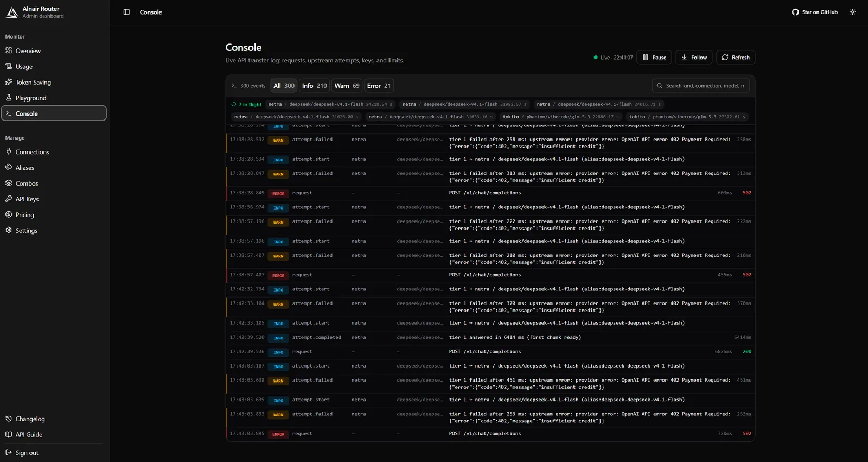The height and width of the screenshot is (462, 868).
Task: Select WARN row at 17:43:03.638
Action: (490, 384)
